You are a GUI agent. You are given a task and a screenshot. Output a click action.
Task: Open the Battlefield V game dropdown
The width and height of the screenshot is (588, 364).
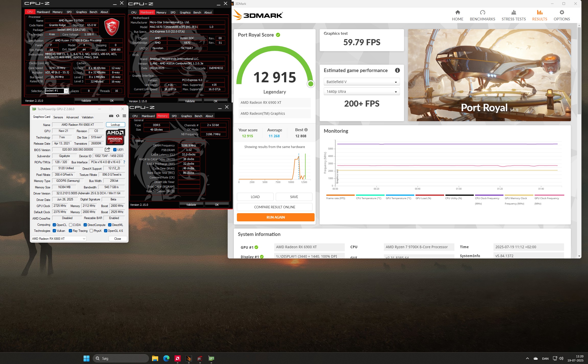point(362,82)
